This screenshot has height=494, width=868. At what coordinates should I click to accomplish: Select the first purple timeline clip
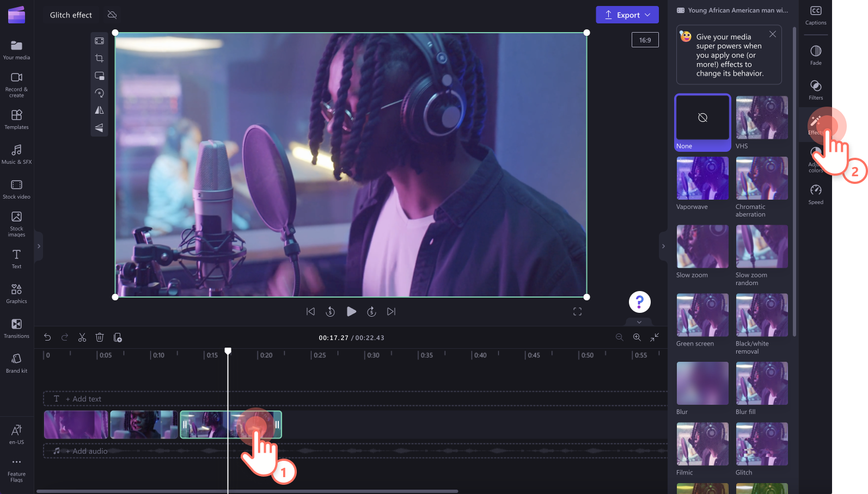(x=76, y=424)
